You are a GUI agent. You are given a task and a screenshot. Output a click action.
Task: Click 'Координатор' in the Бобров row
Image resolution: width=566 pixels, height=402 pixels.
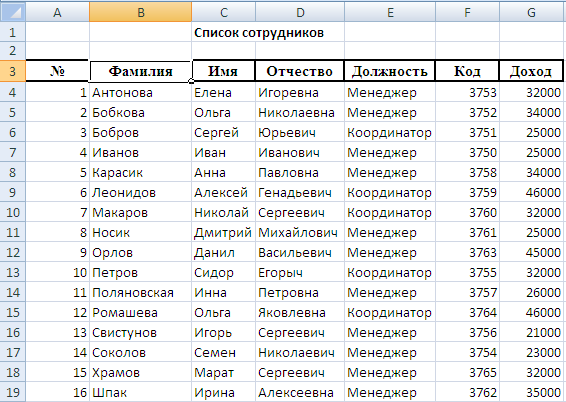click(390, 132)
